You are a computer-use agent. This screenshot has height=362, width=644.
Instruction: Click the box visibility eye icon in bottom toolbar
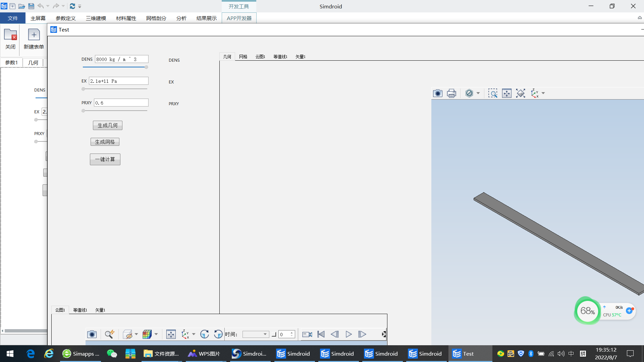pos(127,334)
